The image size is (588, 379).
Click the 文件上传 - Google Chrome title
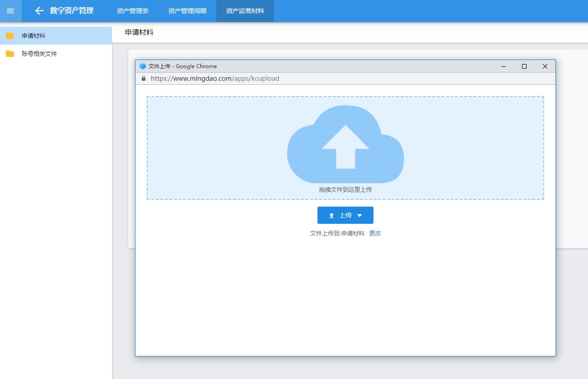(x=182, y=66)
